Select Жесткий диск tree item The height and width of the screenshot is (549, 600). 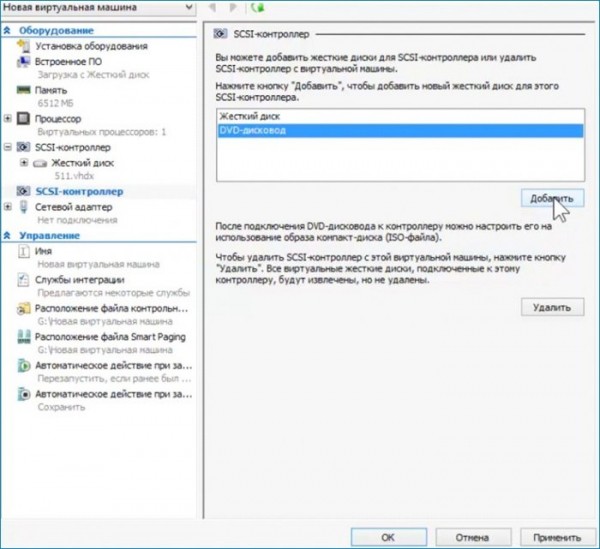[83, 163]
